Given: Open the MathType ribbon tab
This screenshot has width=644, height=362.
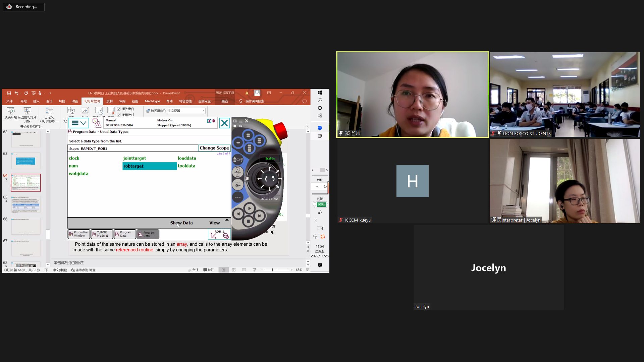Looking at the screenshot, I should point(152,101).
